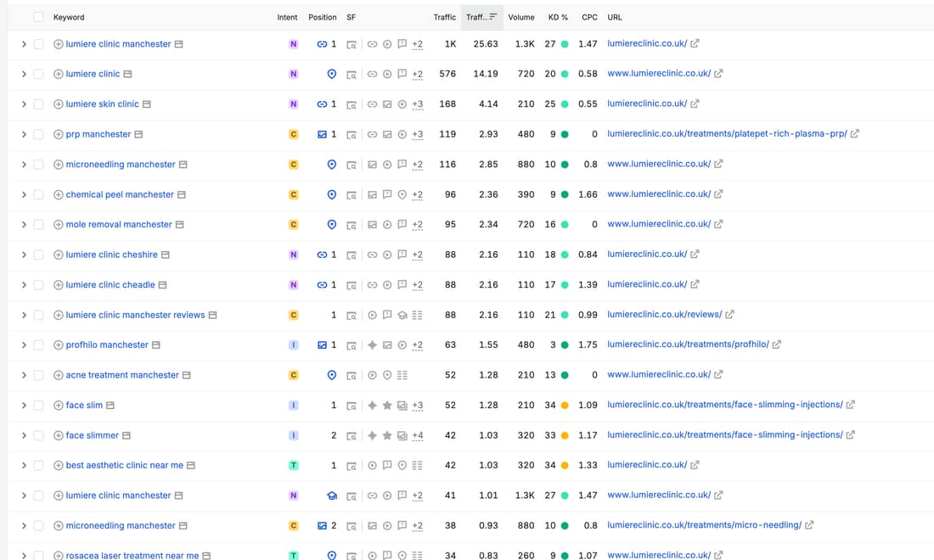Viewport: 934px width, 560px height.
Task: Select the checkbox for mole removal manchester
Action: click(x=38, y=225)
